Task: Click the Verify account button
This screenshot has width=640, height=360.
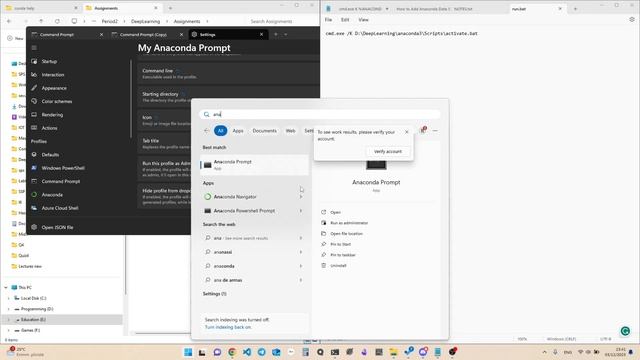Action: point(388,151)
